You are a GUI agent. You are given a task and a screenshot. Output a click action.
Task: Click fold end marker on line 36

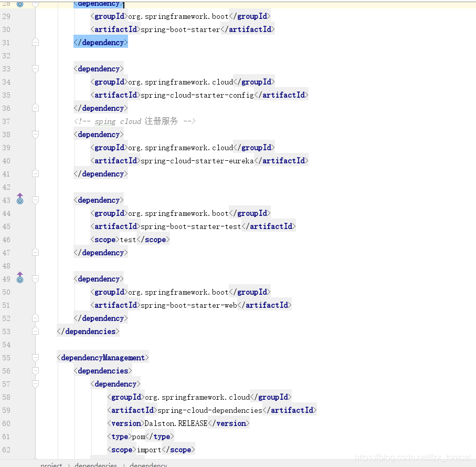tap(35, 108)
